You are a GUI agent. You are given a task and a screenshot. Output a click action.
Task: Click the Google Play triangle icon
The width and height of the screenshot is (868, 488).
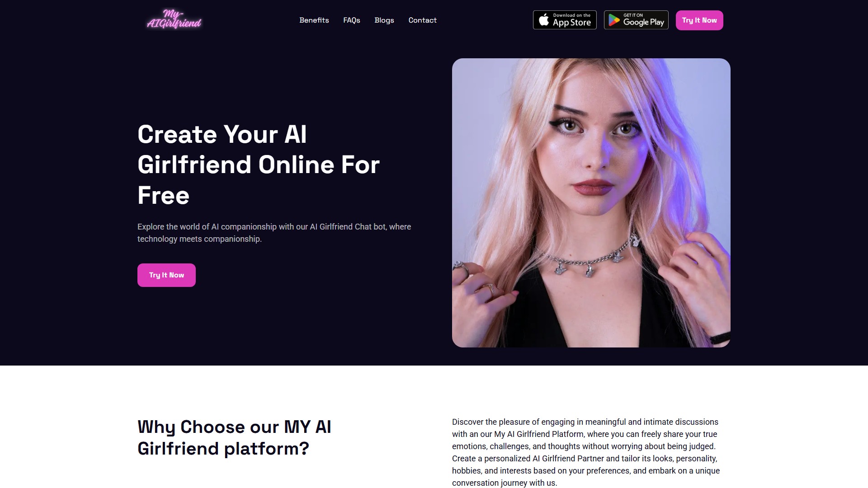pos(614,20)
